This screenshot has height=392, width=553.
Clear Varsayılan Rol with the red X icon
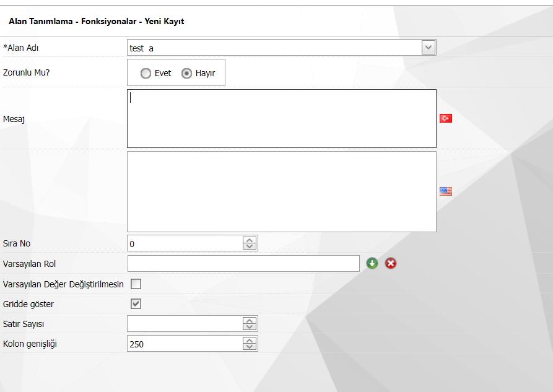390,263
